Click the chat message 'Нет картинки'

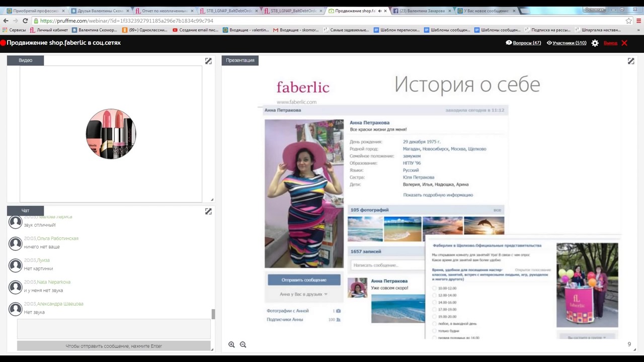38,268
